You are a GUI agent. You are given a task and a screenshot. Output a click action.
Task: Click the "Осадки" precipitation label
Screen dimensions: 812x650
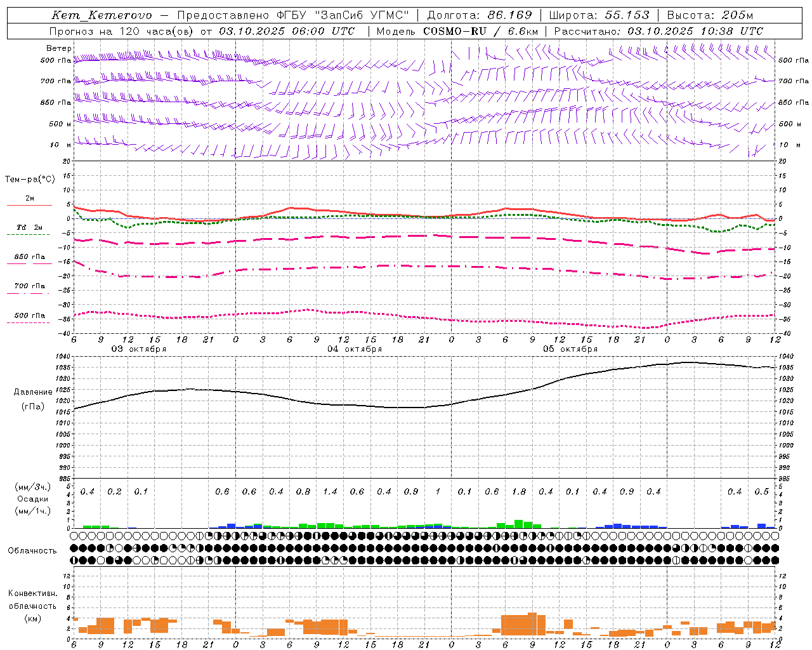(32, 499)
